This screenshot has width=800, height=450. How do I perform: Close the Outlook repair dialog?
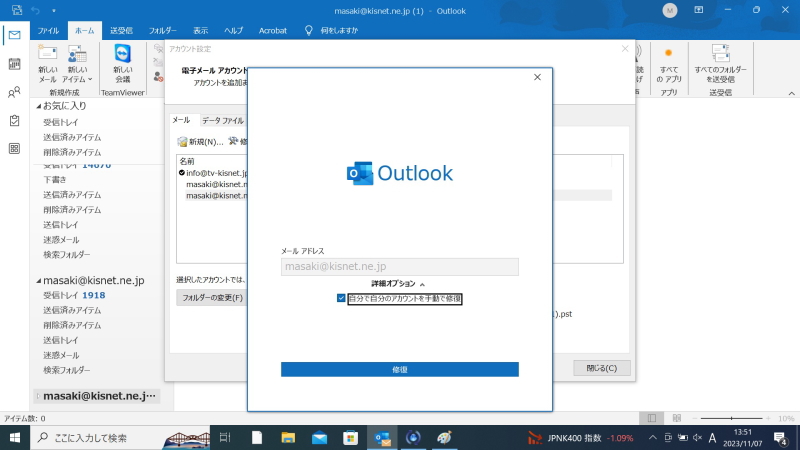pyautogui.click(x=537, y=77)
